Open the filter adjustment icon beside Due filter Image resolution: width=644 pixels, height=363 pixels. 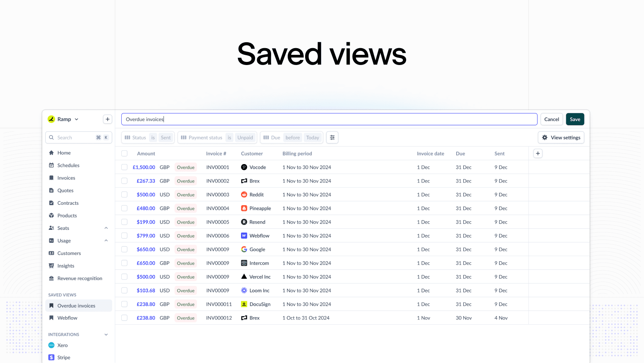(x=332, y=137)
